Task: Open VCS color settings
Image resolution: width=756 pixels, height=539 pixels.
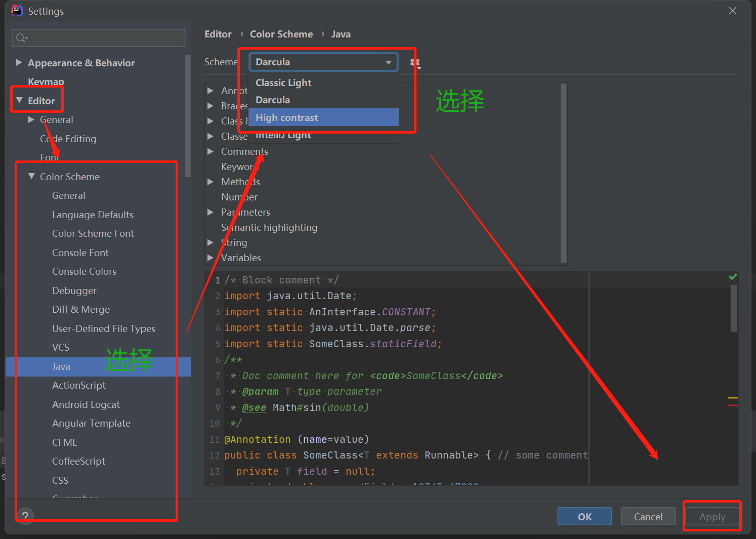Action: 61,347
